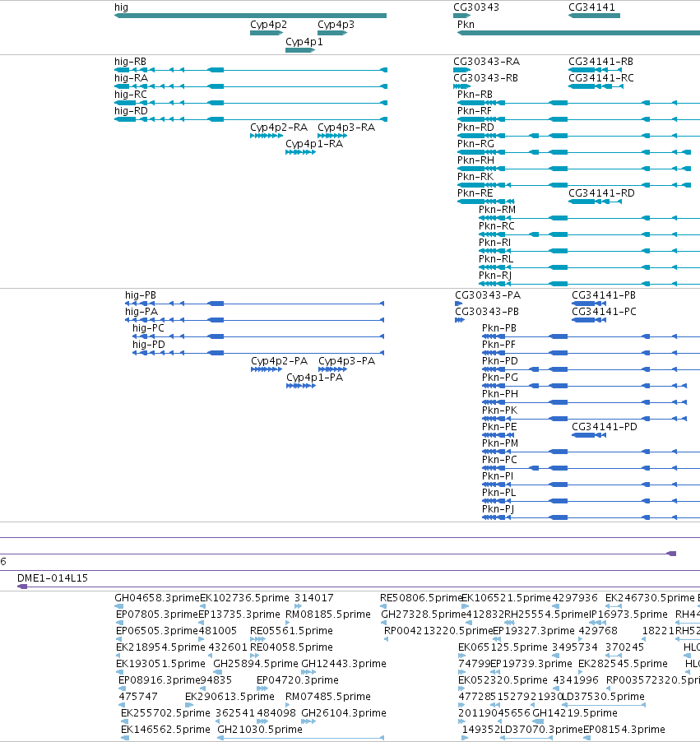
Task: Select the Pkn-RB transcript label
Action: [x=475, y=95]
